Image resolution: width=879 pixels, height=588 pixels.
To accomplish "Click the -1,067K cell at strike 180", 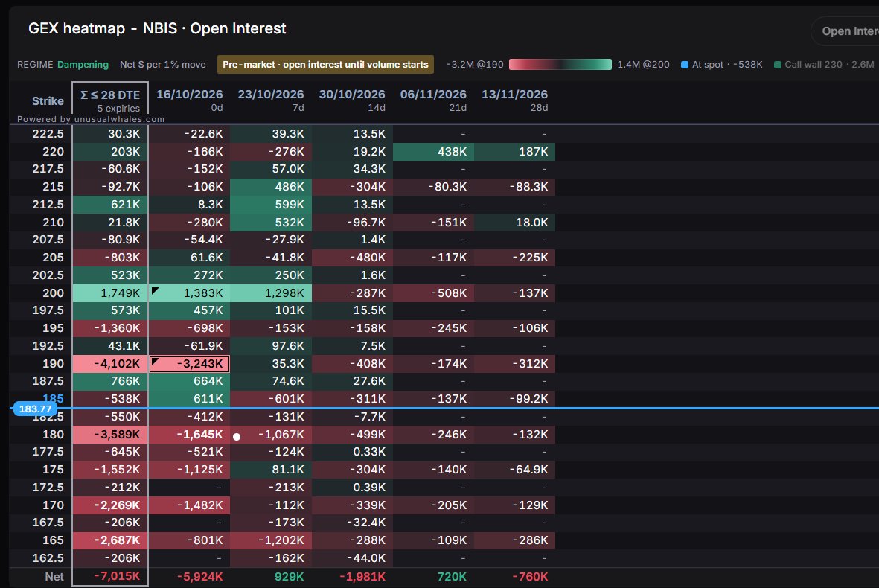I will click(271, 435).
